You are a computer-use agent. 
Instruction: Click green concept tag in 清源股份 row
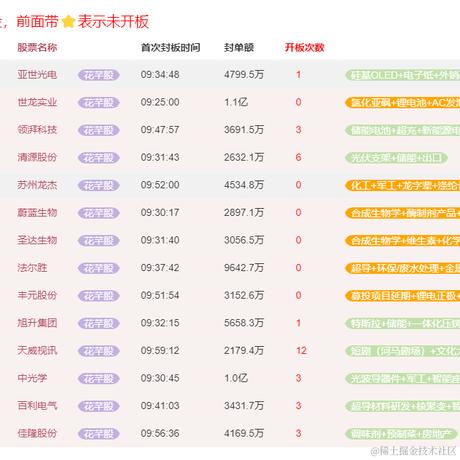(x=396, y=158)
